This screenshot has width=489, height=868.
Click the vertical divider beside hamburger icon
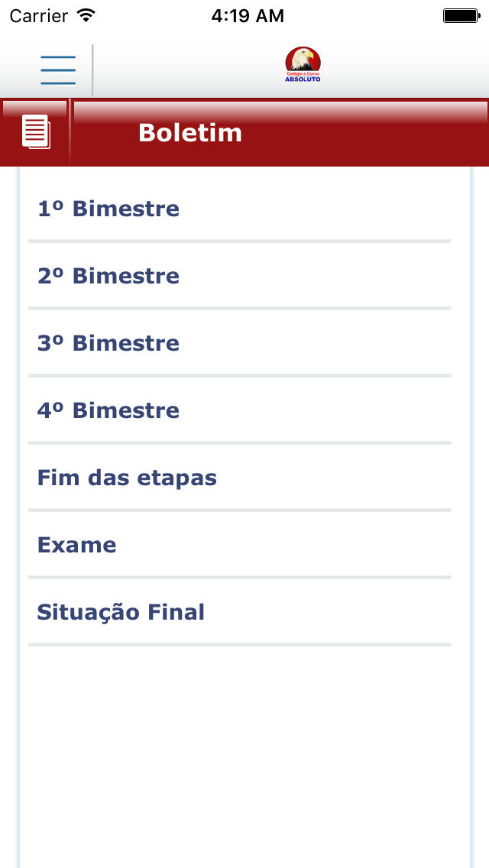click(92, 70)
